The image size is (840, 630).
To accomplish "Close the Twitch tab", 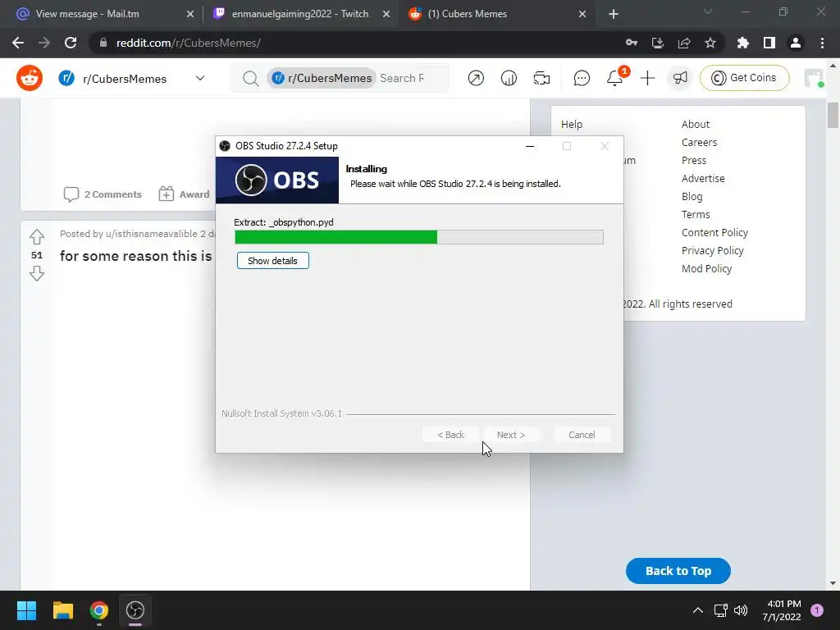I will pyautogui.click(x=386, y=14).
